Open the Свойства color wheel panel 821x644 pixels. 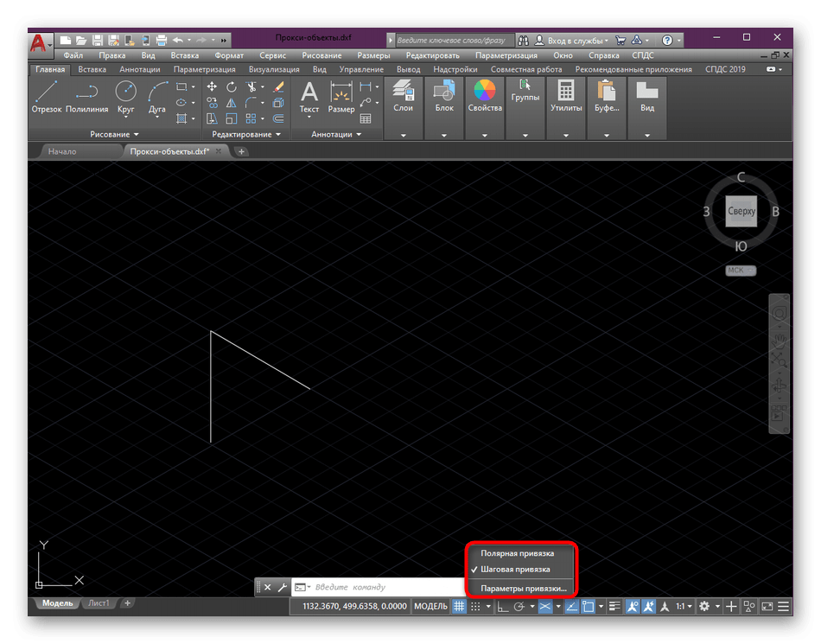coord(485,96)
